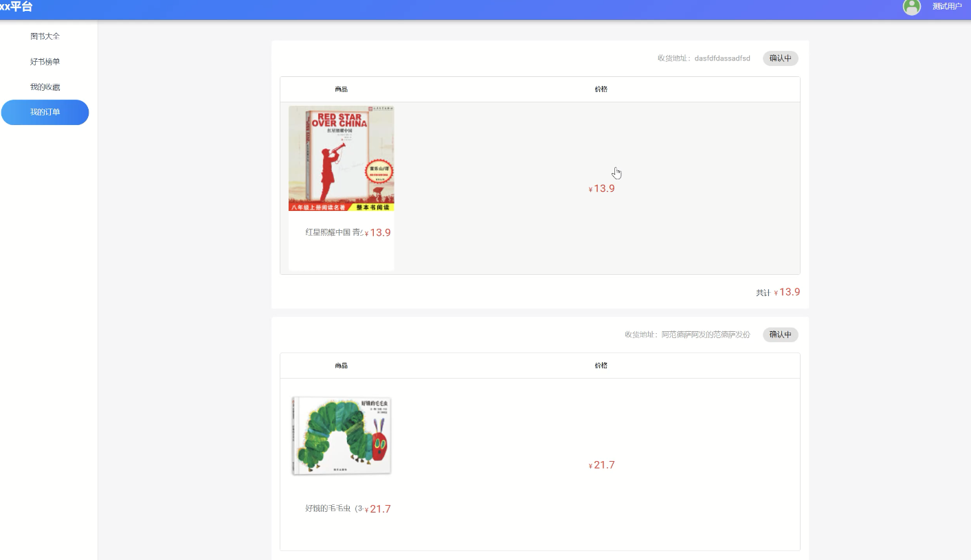Open the user avatar icon
Viewport: 971px width, 560px height.
point(911,7)
